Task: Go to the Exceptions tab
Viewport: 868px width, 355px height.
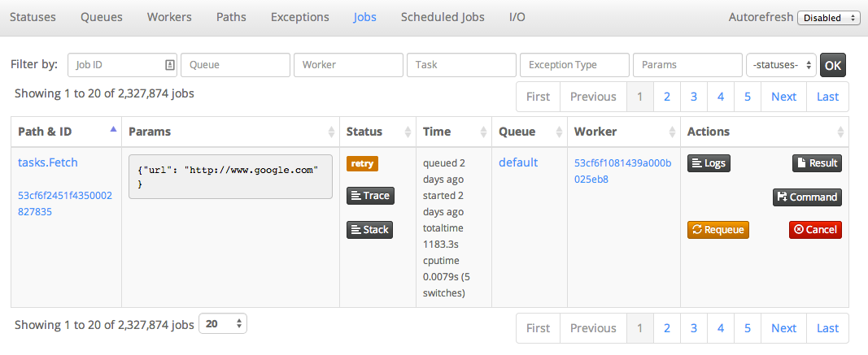Action: coord(299,17)
